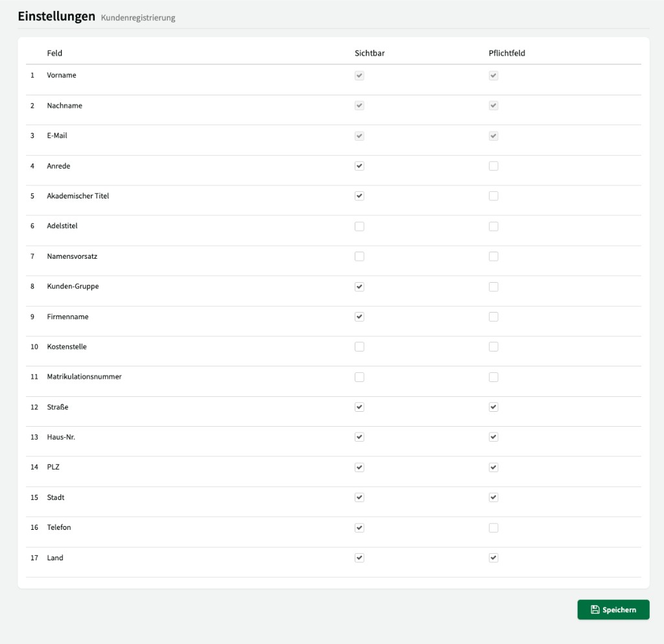Disable Sichtbar for Akademischer Titel

[x=359, y=195]
